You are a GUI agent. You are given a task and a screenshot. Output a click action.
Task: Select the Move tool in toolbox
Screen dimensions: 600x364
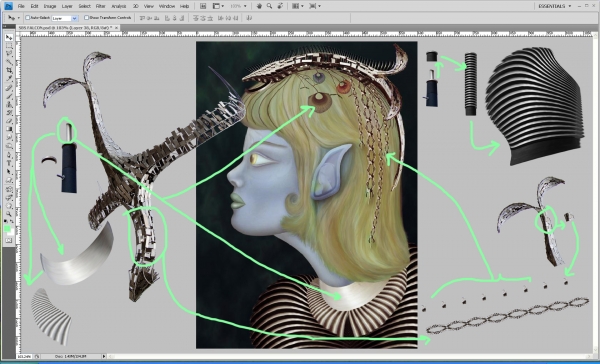click(9, 37)
